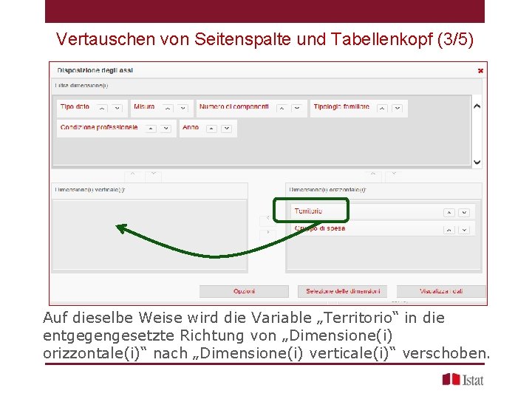Click down arrow beside Numero di componenti

coord(297,108)
